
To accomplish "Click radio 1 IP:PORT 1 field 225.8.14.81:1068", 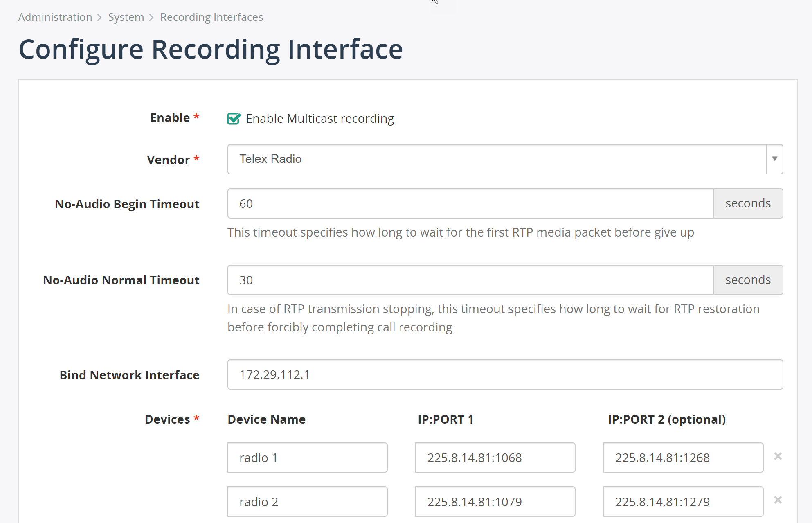I will pyautogui.click(x=495, y=458).
